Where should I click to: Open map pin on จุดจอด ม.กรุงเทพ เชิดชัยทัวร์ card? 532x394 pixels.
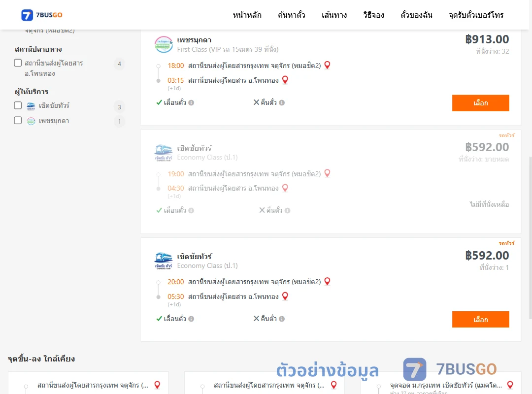point(510,385)
